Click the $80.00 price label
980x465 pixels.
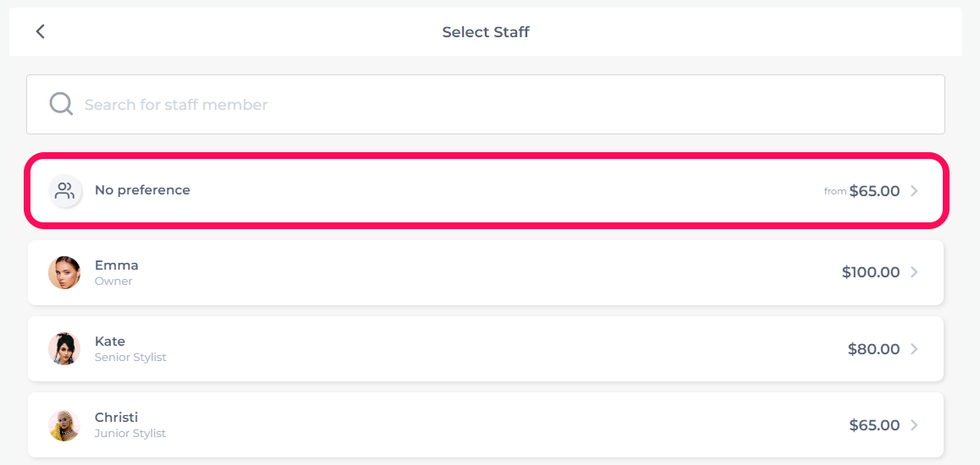click(873, 349)
